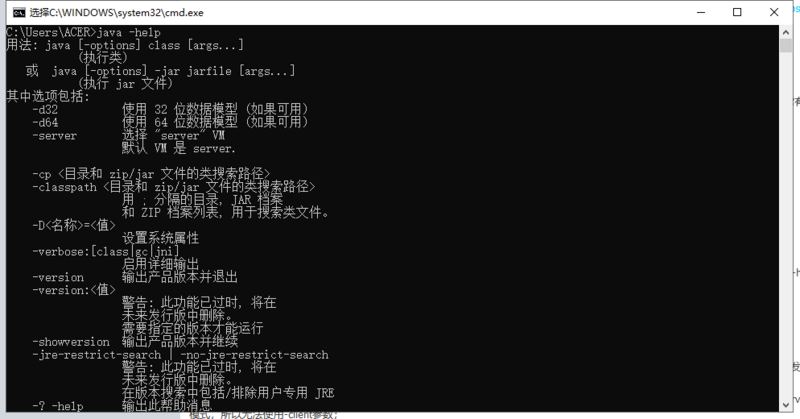The width and height of the screenshot is (800, 419).
Task: Click the -jre-restrict-search option text
Action: pyautogui.click(x=96, y=355)
